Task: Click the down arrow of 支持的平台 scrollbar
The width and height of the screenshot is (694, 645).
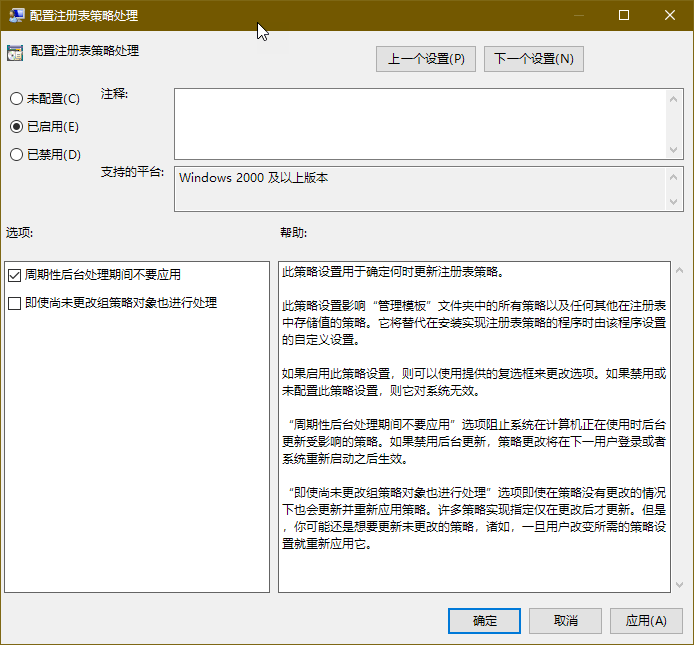Action: click(674, 202)
